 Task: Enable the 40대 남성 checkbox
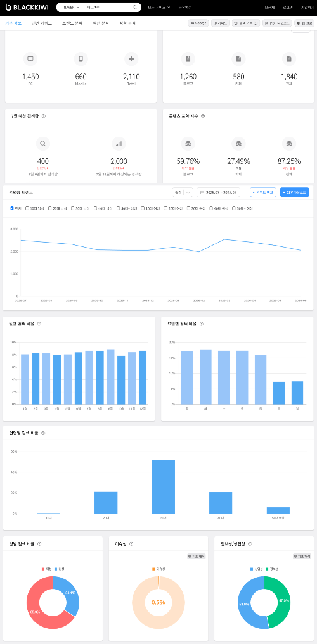(x=95, y=208)
